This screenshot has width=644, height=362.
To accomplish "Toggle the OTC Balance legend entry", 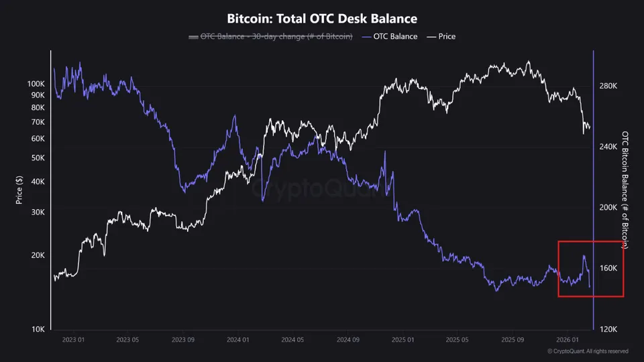I will coord(389,36).
